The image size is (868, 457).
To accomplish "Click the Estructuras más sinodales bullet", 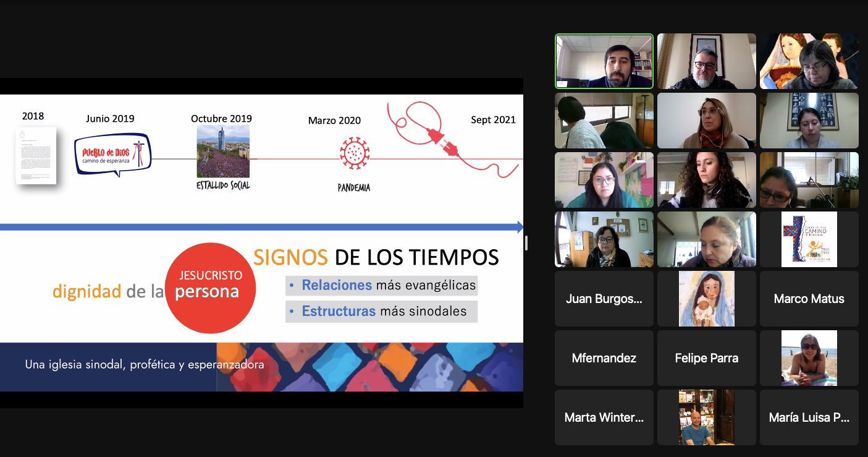I will coord(382,311).
